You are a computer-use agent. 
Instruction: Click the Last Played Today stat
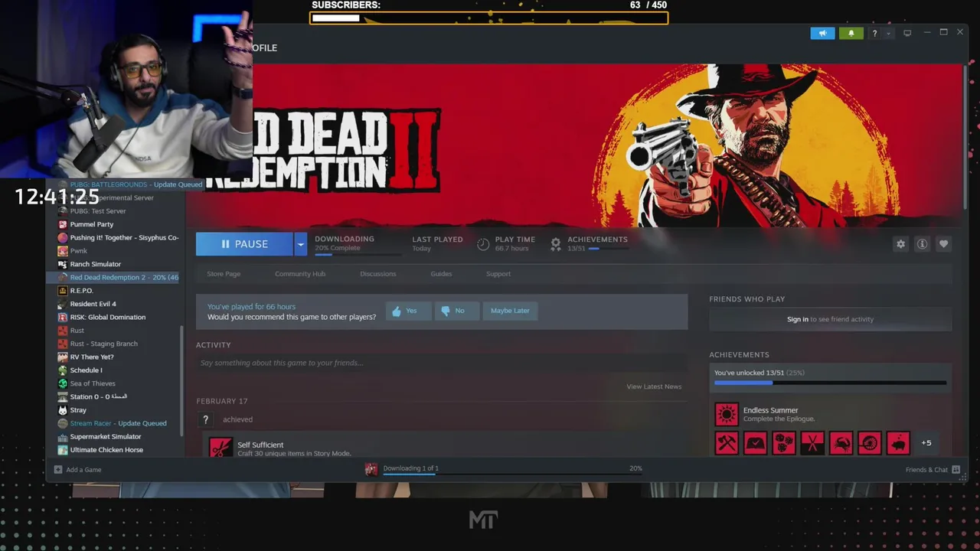point(437,243)
